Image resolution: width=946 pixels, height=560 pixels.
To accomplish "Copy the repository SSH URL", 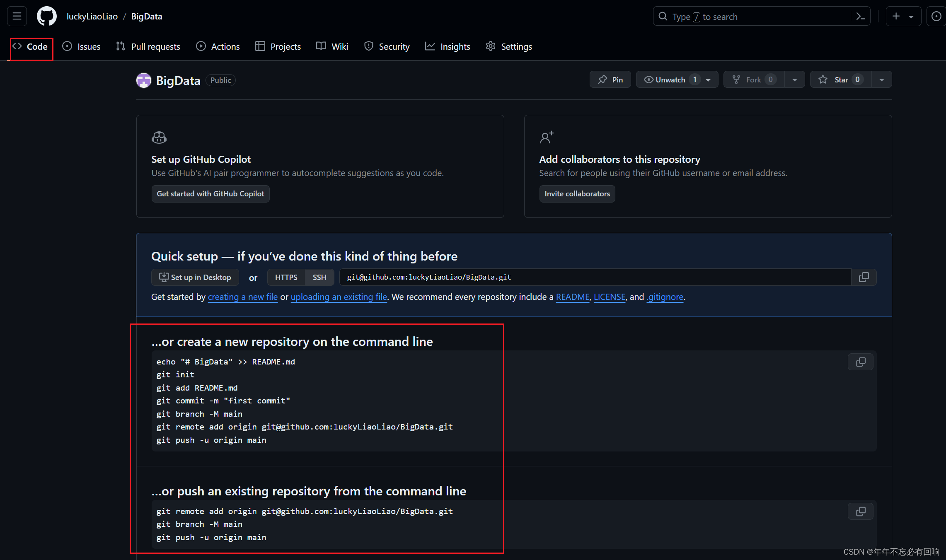I will [x=864, y=277].
